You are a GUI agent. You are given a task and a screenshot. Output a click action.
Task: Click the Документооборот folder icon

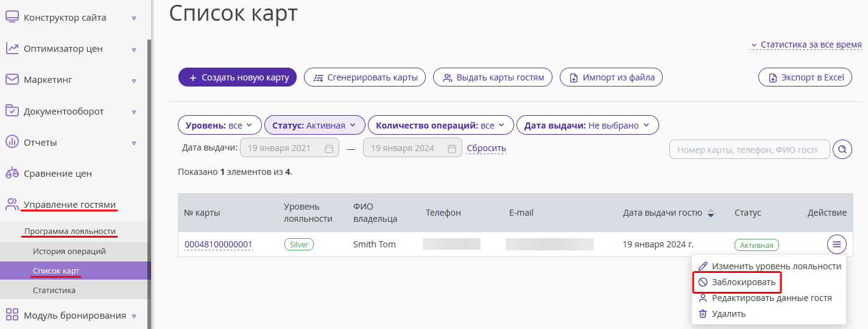pyautogui.click(x=12, y=111)
